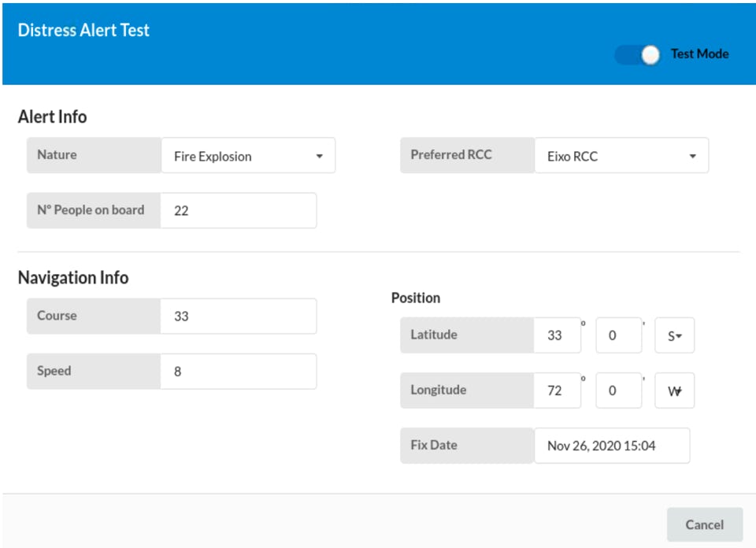Screen dimensions: 756x548
Task: Click the Longitude degrees field
Action: click(557, 390)
